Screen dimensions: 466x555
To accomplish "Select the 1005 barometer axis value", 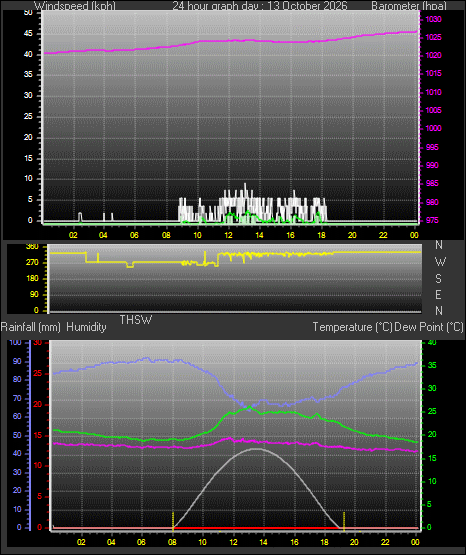I will coord(433,110).
